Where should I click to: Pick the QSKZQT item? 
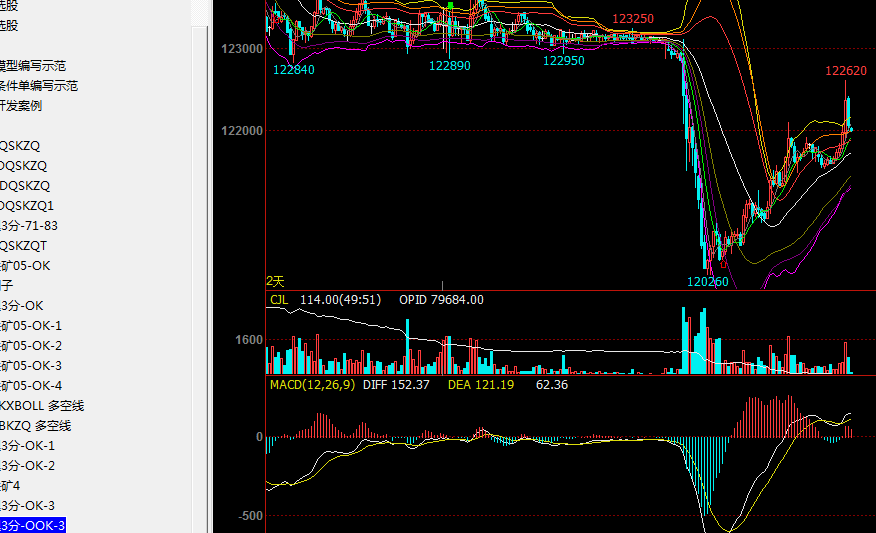23,246
